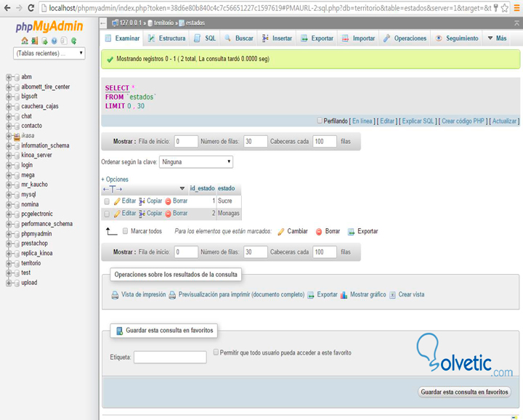
Task: Tick the checkbox for the Sucre row
Action: point(107,201)
